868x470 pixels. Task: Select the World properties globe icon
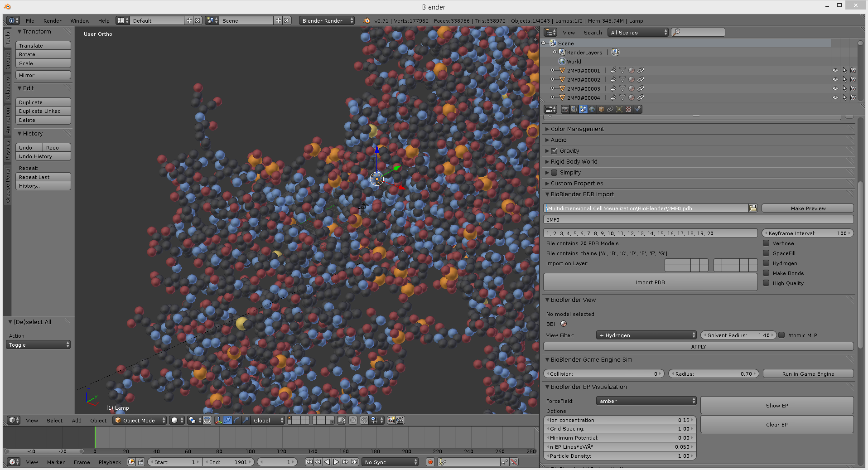pyautogui.click(x=592, y=109)
